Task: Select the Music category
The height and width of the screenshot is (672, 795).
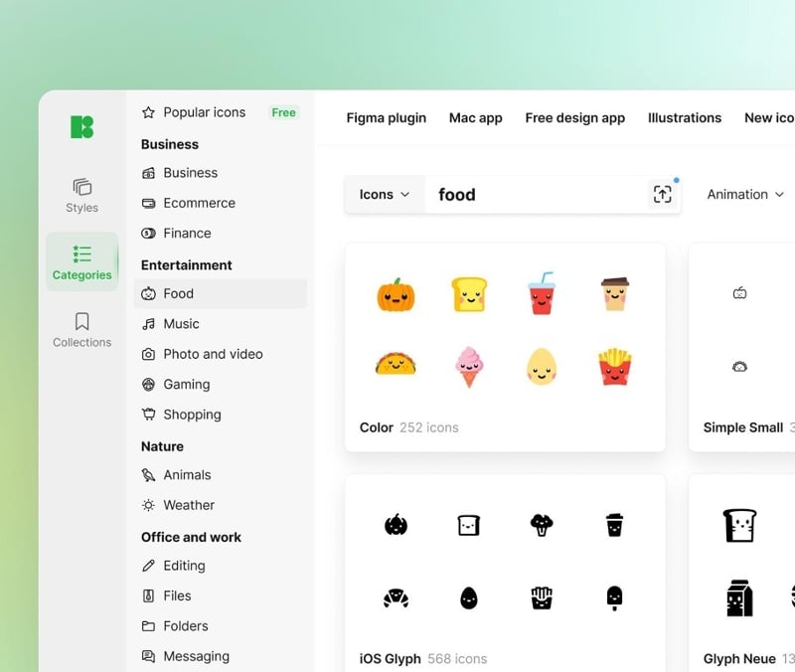Action: (x=170, y=324)
